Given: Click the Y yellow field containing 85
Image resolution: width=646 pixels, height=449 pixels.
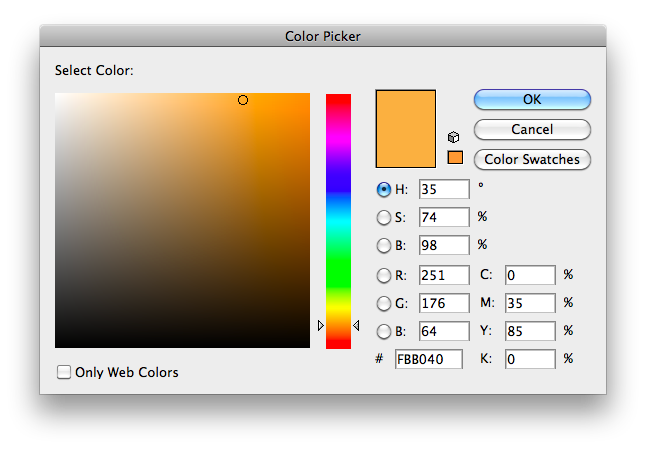Looking at the screenshot, I should tap(530, 331).
